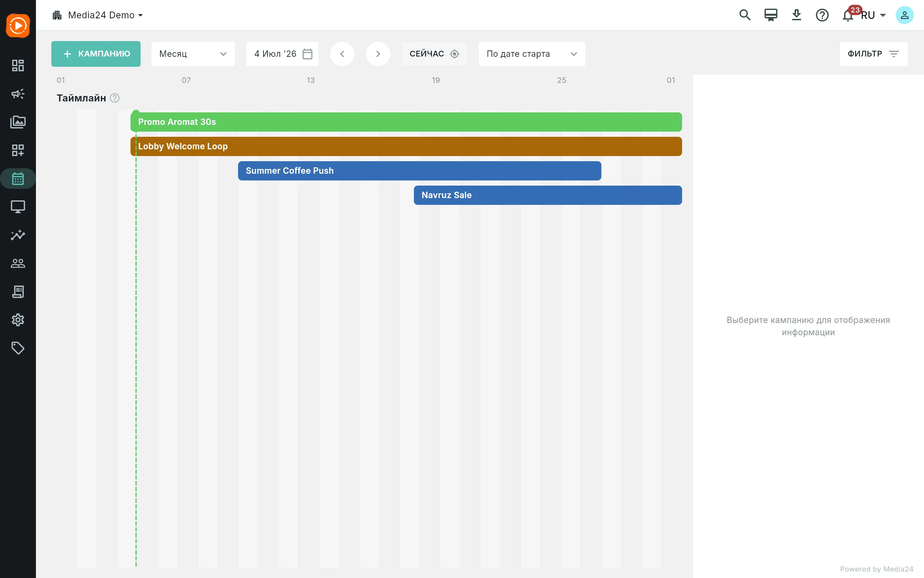Click the + КАМПАНИЮ button
Viewport: 924px width, 578px height.
coord(96,54)
